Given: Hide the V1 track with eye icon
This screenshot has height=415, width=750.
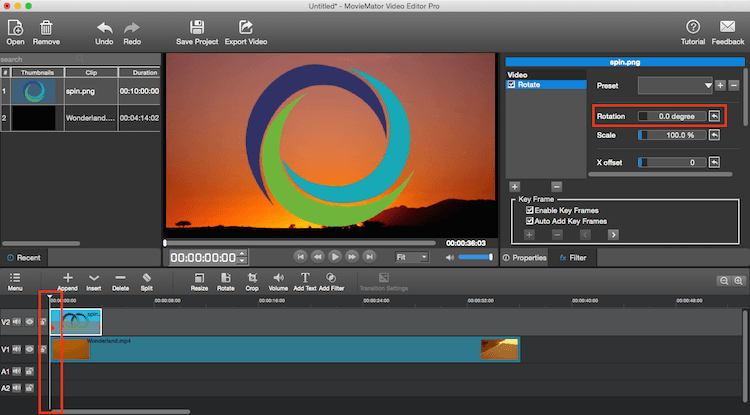Looking at the screenshot, I should (30, 349).
